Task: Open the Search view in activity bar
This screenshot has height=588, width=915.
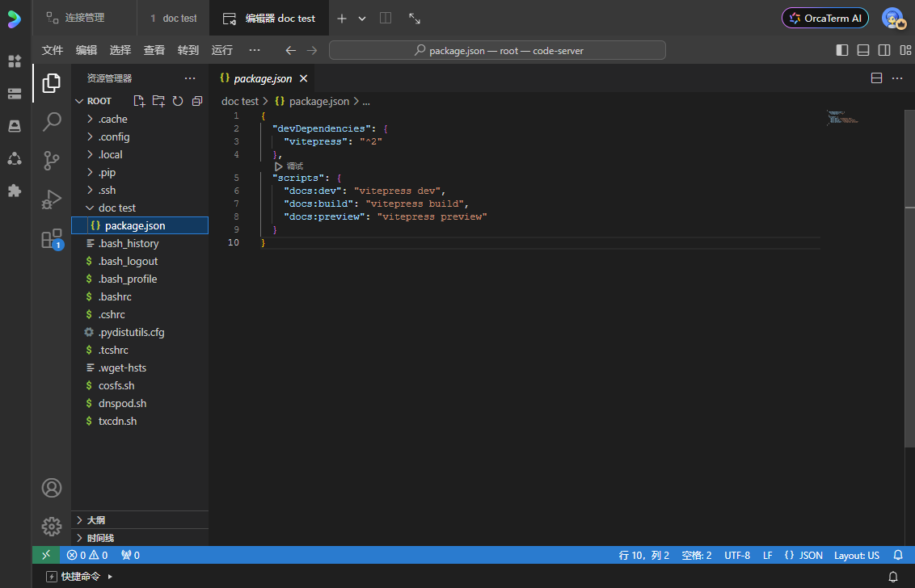Action: (x=52, y=121)
